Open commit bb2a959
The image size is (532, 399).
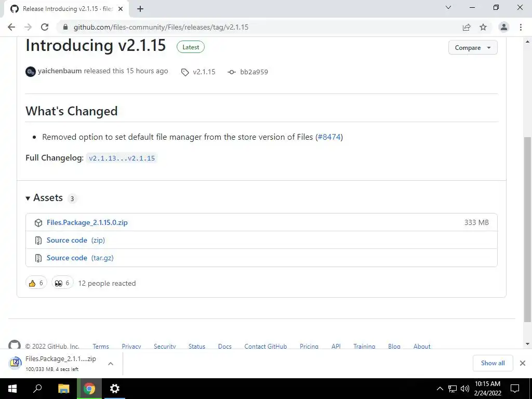coord(254,72)
